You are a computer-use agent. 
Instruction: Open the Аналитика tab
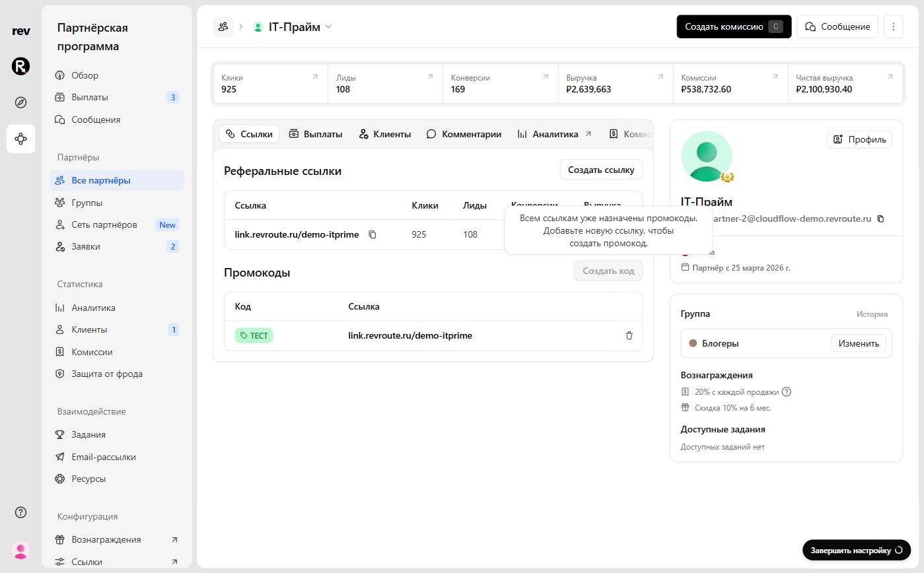pos(554,134)
